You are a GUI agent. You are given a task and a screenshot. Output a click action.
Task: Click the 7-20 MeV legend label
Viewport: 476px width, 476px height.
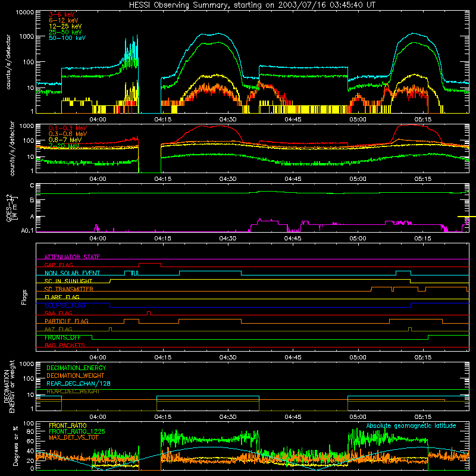[x=64, y=146]
